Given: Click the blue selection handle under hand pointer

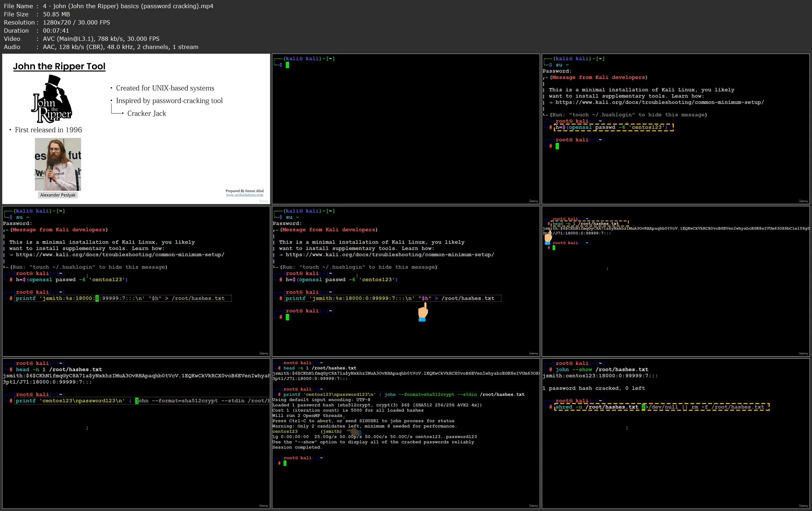Looking at the screenshot, I should pyautogui.click(x=421, y=319).
